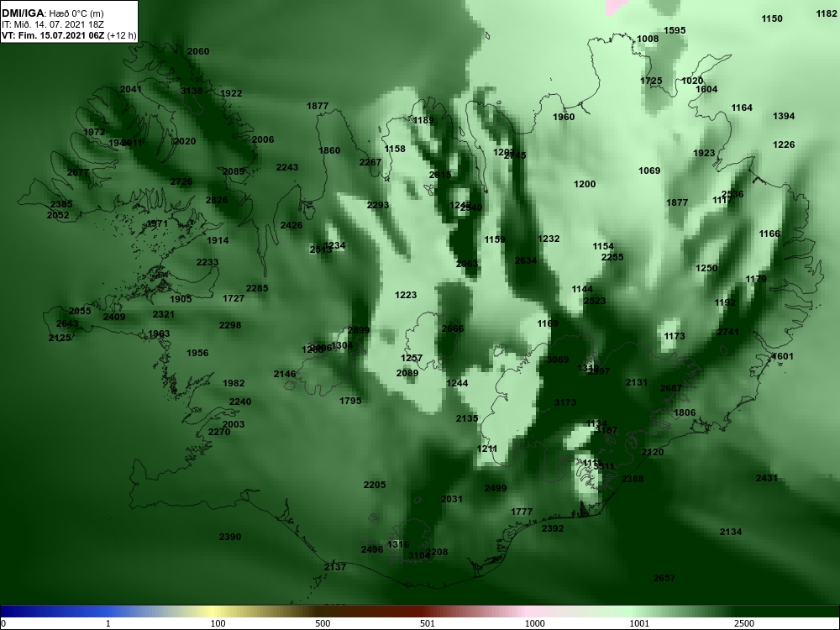Click value 1860
Image resolution: width=840 pixels, height=630 pixels.
pyautogui.click(x=329, y=150)
